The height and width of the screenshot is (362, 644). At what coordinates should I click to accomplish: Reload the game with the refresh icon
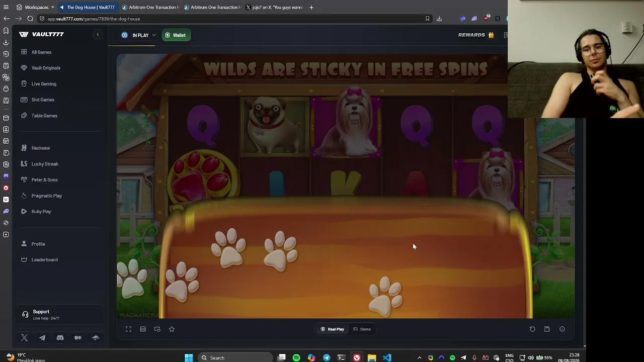[532, 329]
